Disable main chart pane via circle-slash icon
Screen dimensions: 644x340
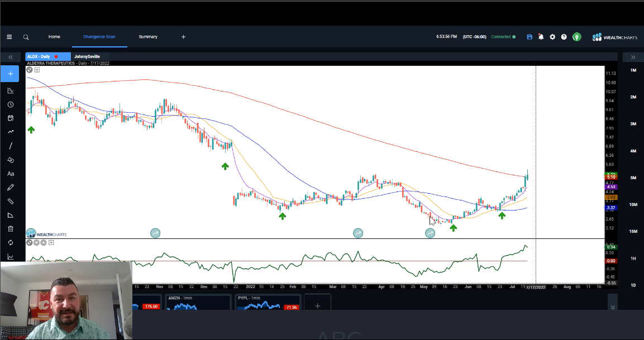tap(30, 70)
